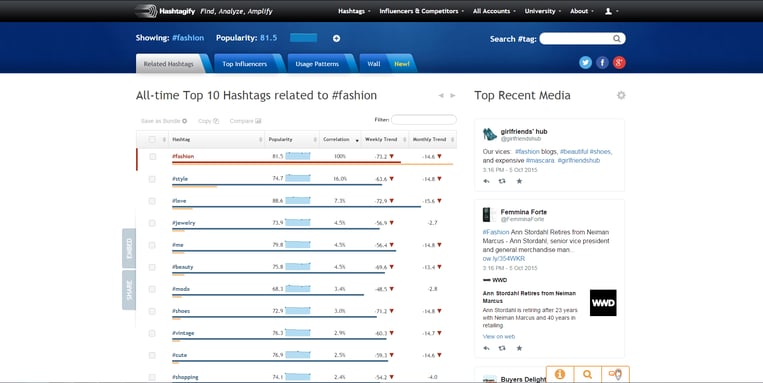Sort by the Monthly Trend column header
Viewport: 763px width, 383px height.
[433, 140]
